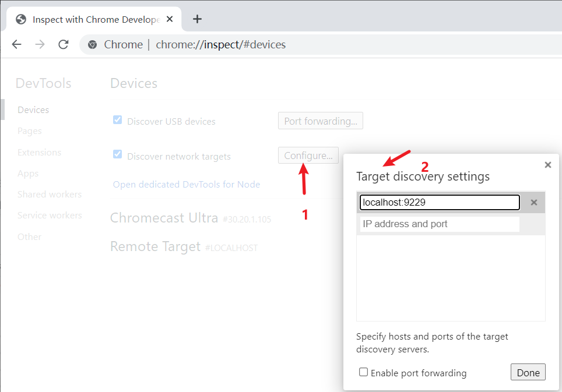Select the Inspect with Chrome Developer tab

tap(94, 19)
